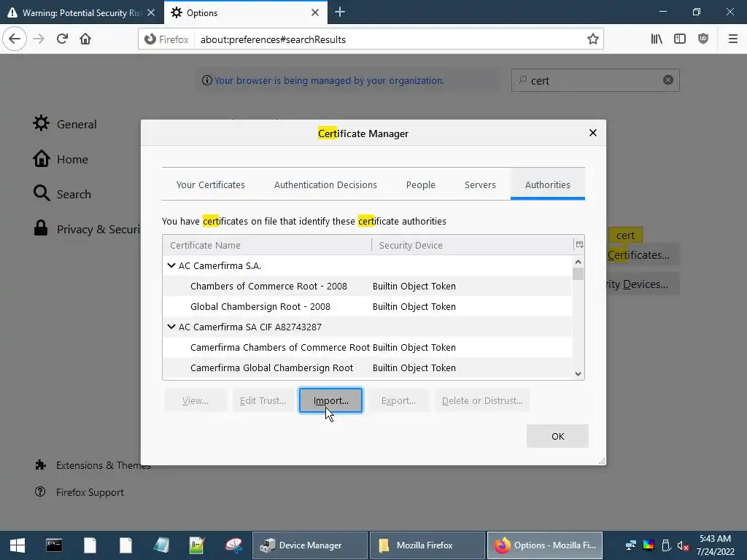This screenshot has width=747, height=560.
Task: Switch to Warning: Potential Security Risk tab
Action: [x=82, y=13]
